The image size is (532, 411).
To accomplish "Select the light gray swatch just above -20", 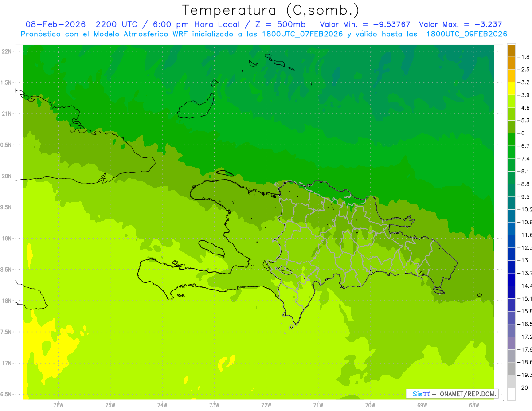I will (511, 381).
